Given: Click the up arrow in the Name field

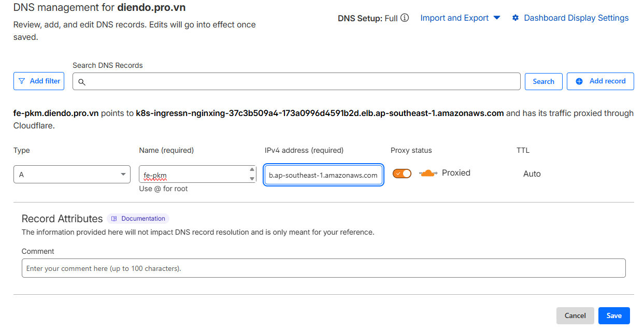Looking at the screenshot, I should point(252,169).
